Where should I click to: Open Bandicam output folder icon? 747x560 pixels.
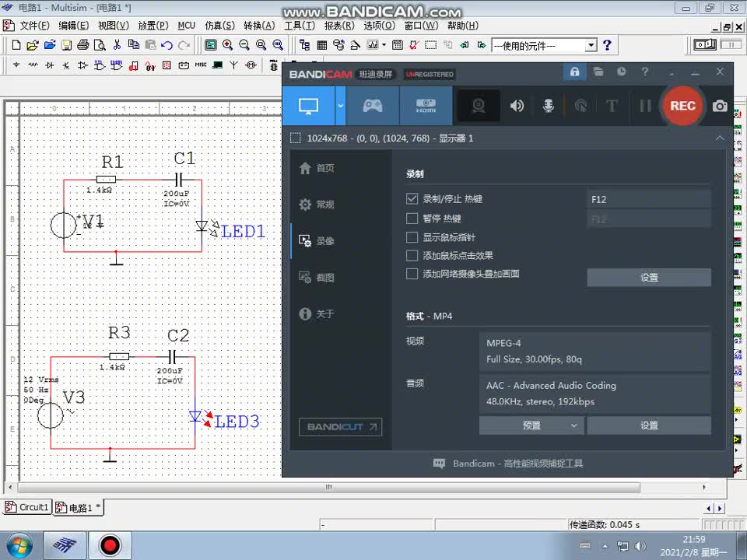[x=598, y=72]
